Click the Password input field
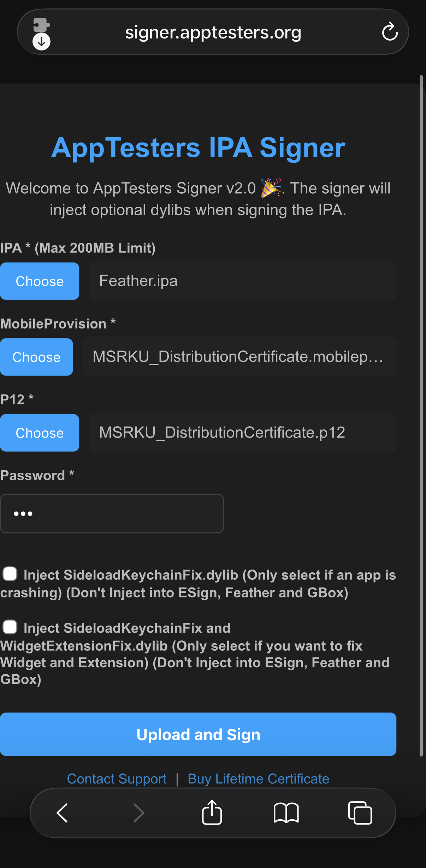 (112, 513)
